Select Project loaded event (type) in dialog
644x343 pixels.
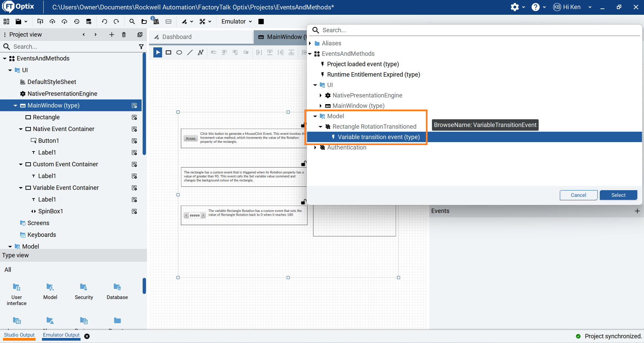(363, 64)
